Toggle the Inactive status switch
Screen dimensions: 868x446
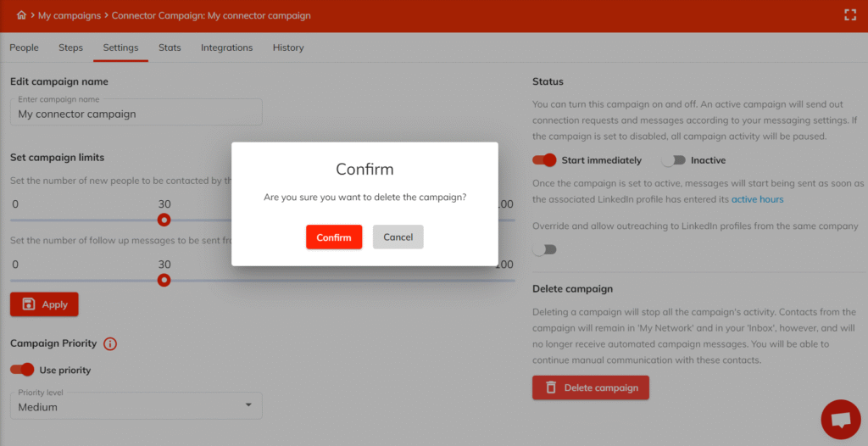pyautogui.click(x=673, y=160)
